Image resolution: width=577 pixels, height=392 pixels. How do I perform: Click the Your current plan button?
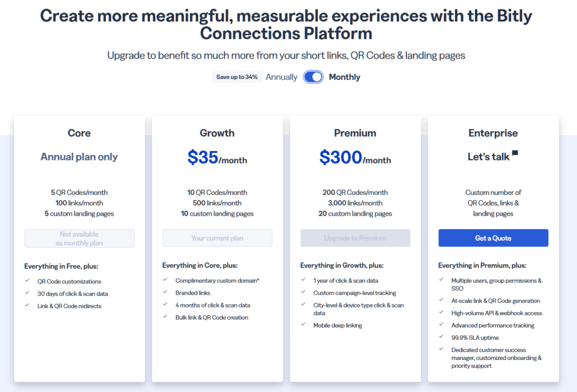(x=217, y=238)
